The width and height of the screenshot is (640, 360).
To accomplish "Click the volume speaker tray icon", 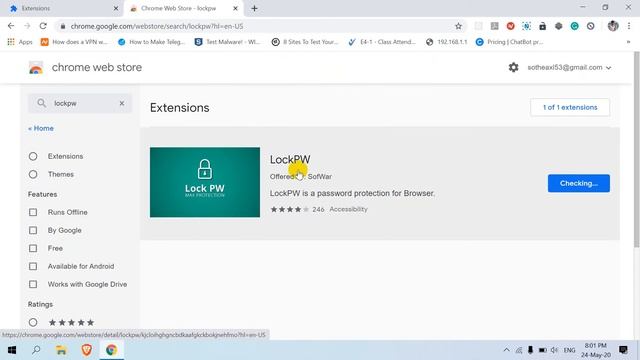I will coord(554,350).
